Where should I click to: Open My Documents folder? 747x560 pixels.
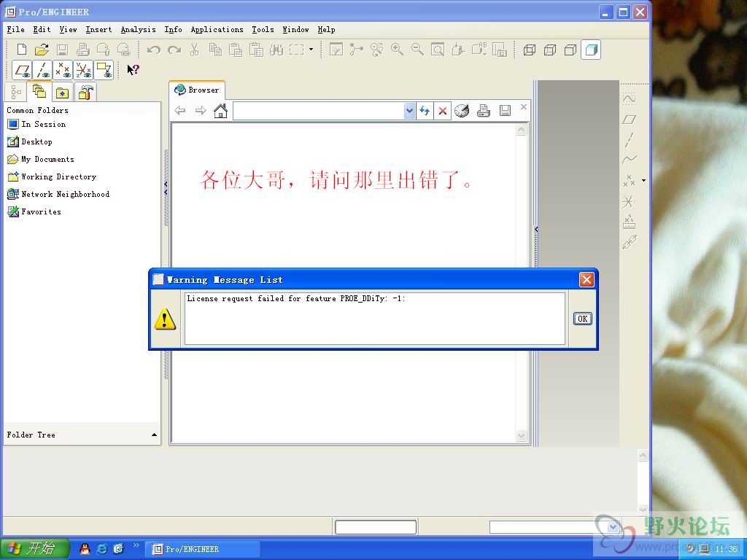click(41, 160)
